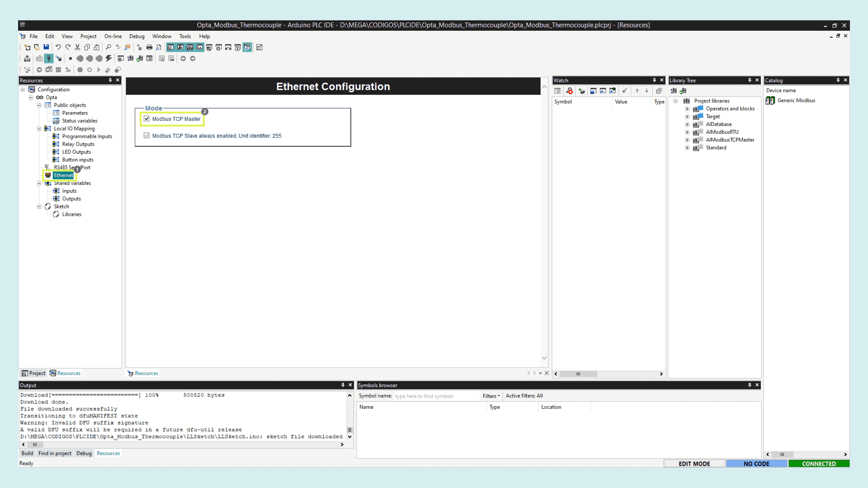This screenshot has width=868, height=488.
Task: Open the Print dialog via printer icon
Action: pyautogui.click(x=149, y=47)
